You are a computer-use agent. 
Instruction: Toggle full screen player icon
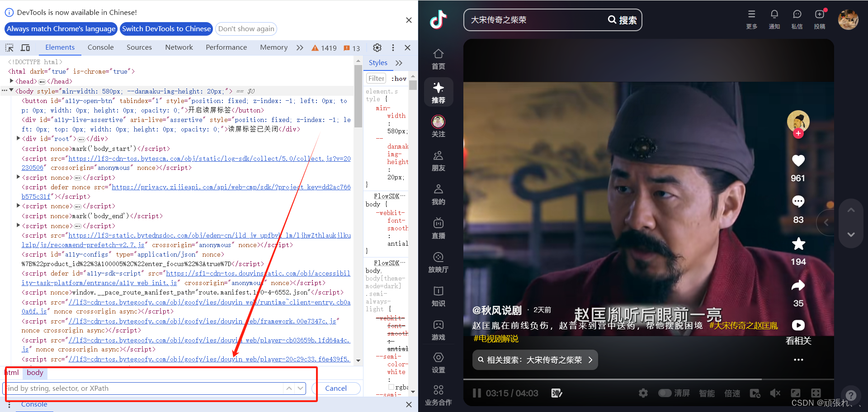click(816, 393)
